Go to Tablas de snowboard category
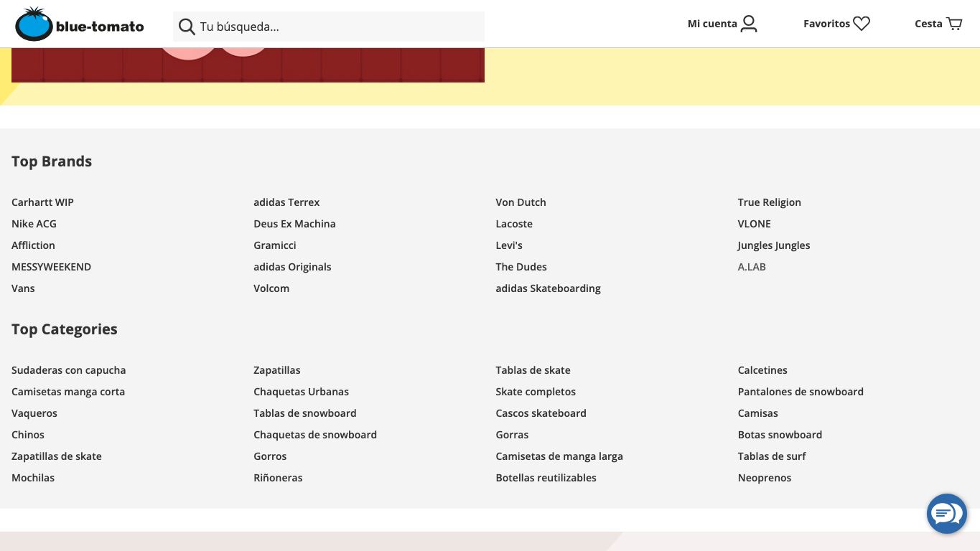This screenshot has width=980, height=551. [x=305, y=413]
